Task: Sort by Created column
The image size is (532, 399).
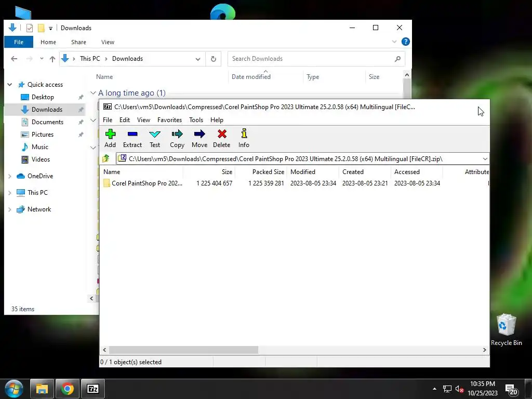Action: click(365, 171)
